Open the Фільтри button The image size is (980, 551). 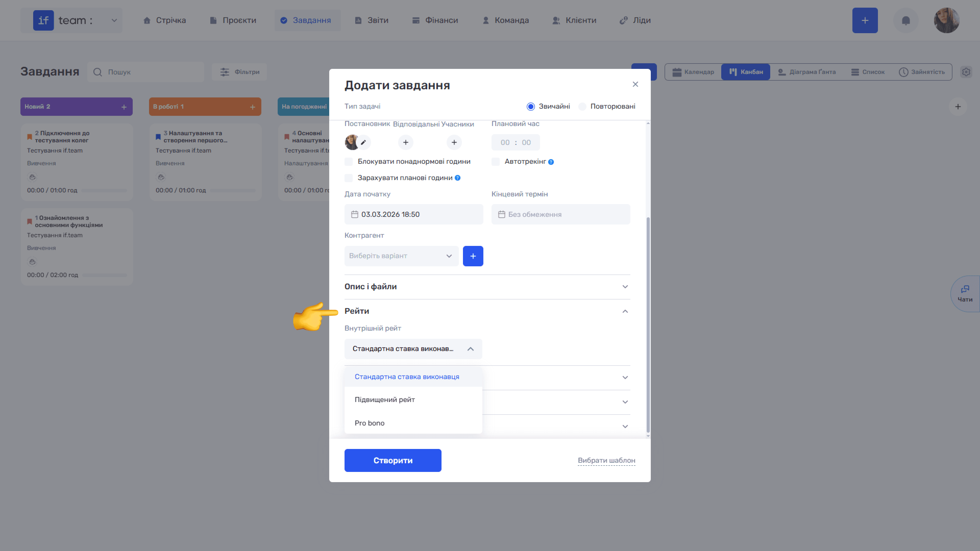click(240, 72)
